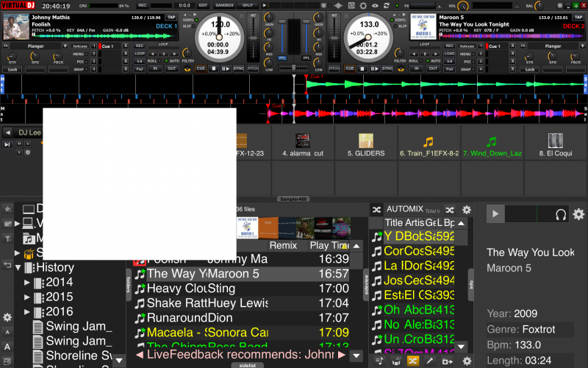
Task: Click the Deck 2 CUE button
Action: click(350, 68)
